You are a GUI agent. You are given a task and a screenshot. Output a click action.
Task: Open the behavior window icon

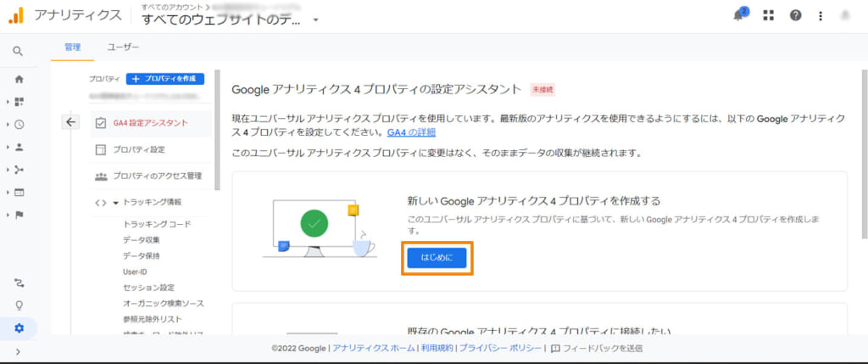pos(19,193)
